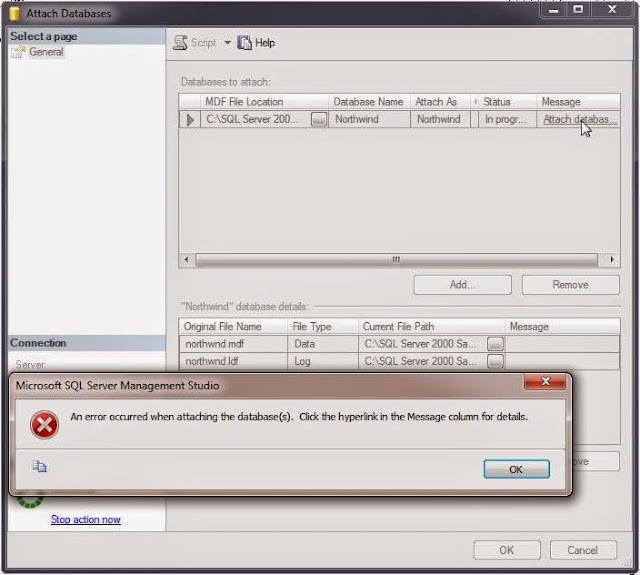Click OK in the Attach Databases window
Image resolution: width=640 pixels, height=575 pixels.
click(507, 550)
